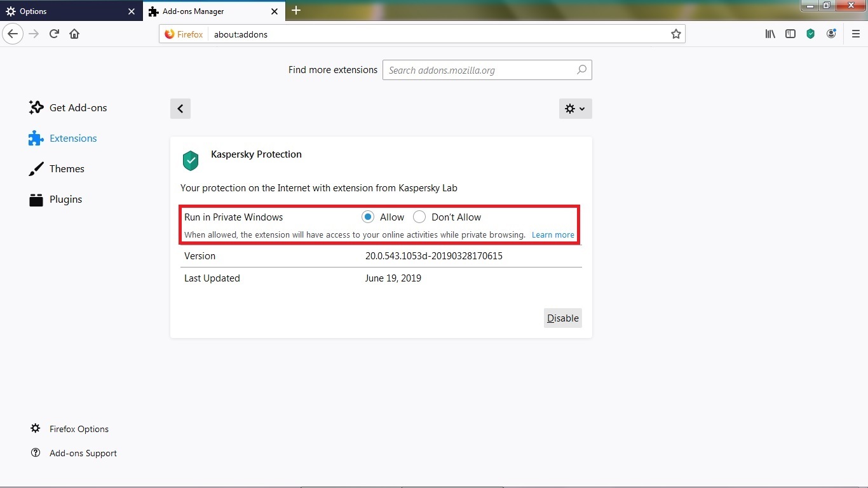Bookmark this page with the star icon
The width and height of the screenshot is (868, 488).
tap(676, 34)
